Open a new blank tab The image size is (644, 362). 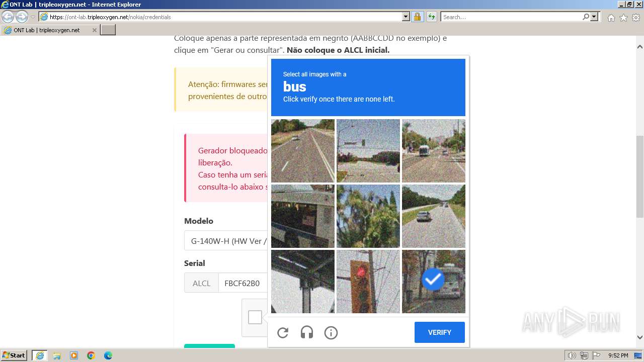point(108,30)
